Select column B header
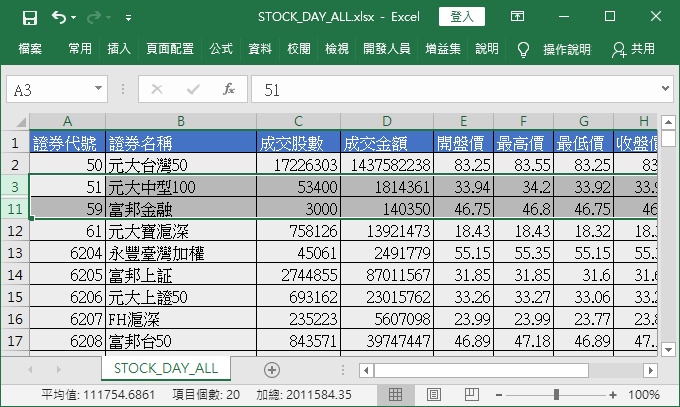Screen dimensions: 680x407 [181, 121]
